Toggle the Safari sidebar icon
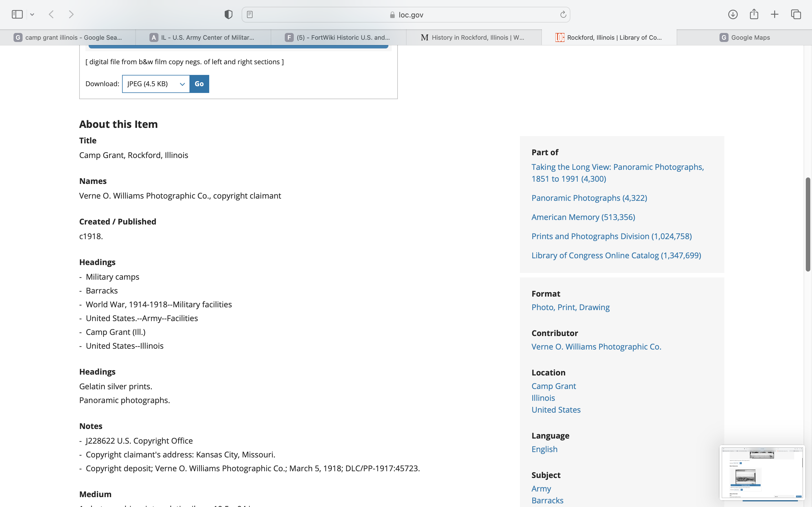Screen dimensions: 812x507 coord(17,14)
